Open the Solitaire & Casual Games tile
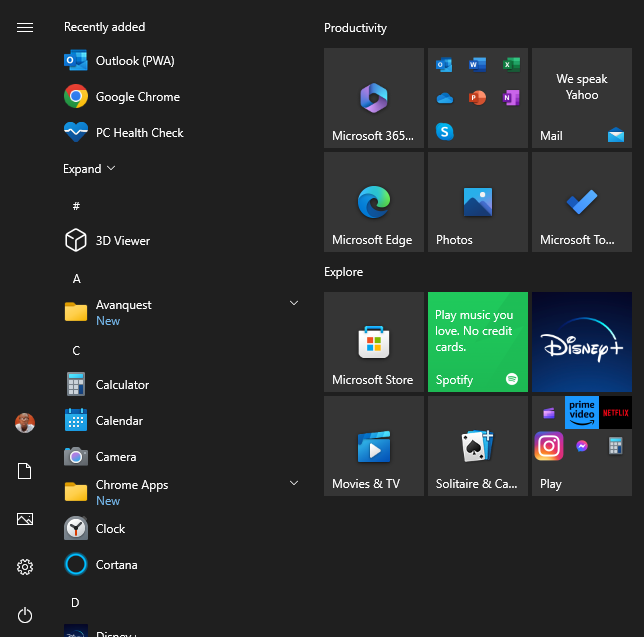The height and width of the screenshot is (637, 644). [x=478, y=446]
